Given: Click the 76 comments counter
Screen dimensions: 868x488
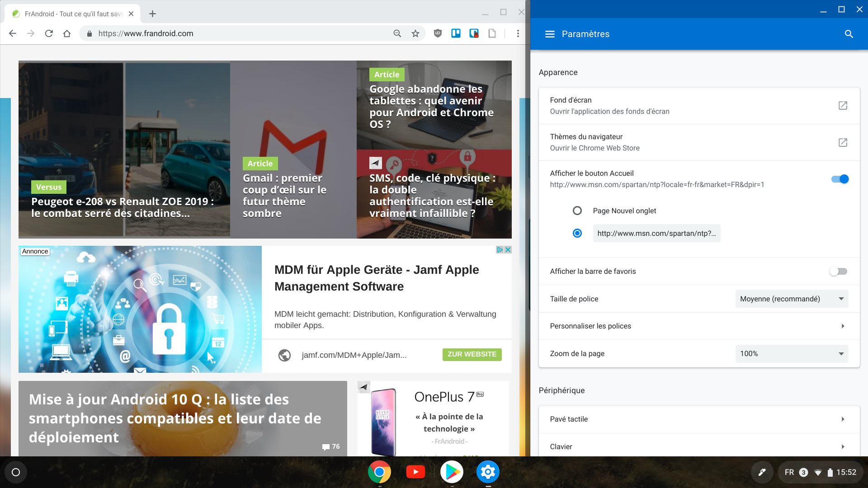Looking at the screenshot, I should [331, 446].
